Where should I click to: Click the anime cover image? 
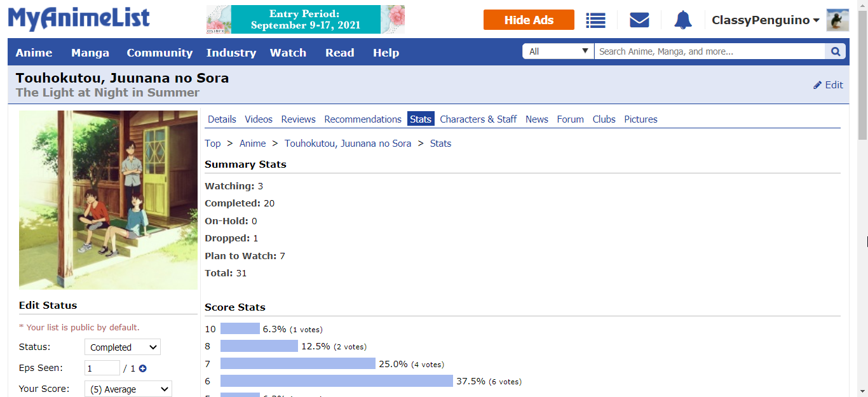[x=109, y=200]
